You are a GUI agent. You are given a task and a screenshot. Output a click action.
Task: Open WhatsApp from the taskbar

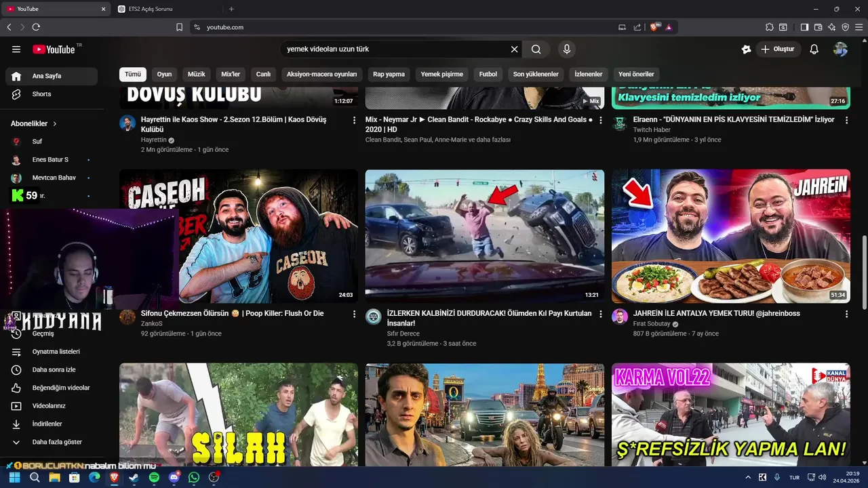pos(194,478)
